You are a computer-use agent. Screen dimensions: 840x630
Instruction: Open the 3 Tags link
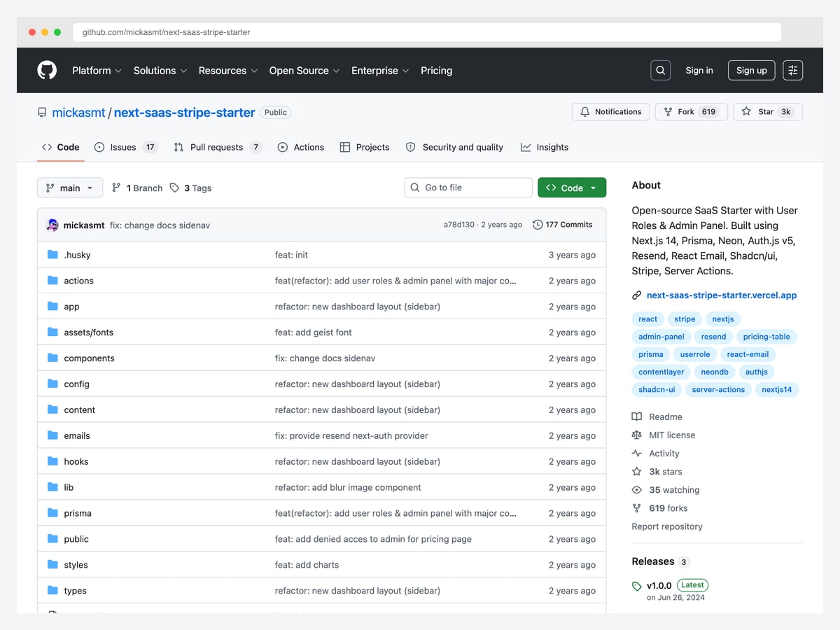(x=190, y=188)
